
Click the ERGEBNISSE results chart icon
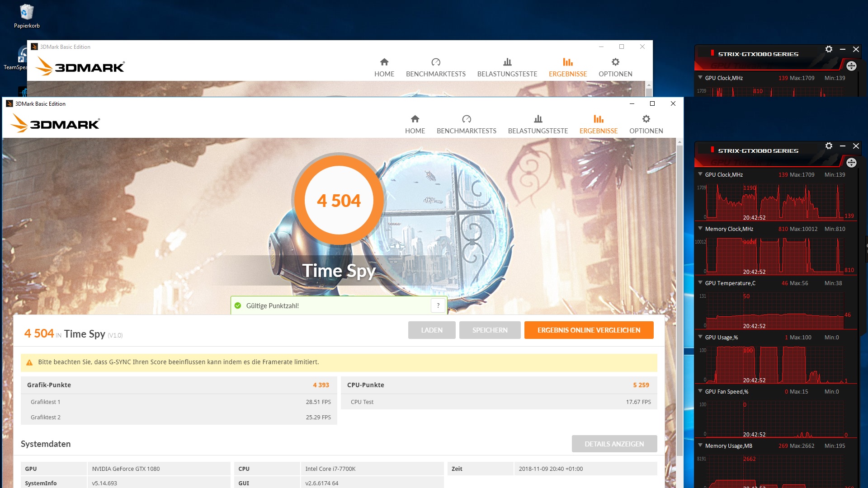click(599, 119)
